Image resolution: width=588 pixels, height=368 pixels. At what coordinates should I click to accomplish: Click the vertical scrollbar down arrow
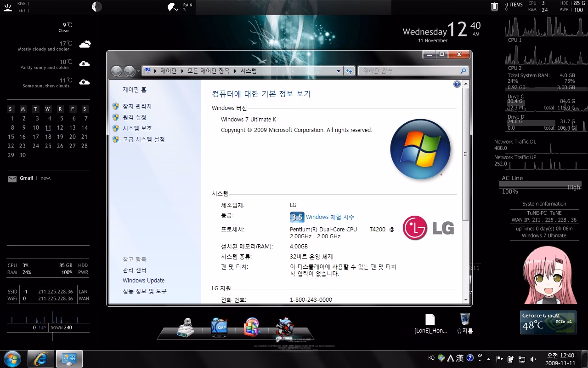point(466,299)
